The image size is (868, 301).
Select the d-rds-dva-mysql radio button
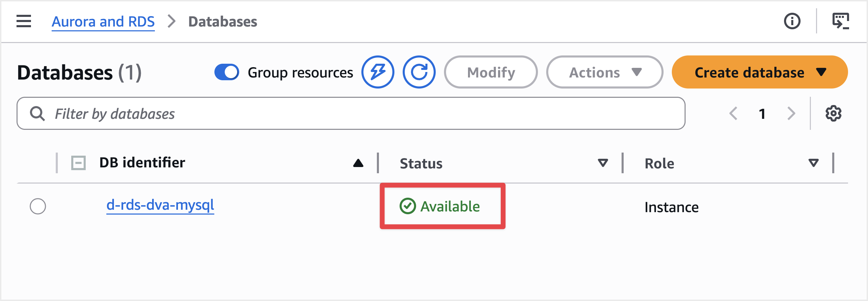tap(38, 206)
